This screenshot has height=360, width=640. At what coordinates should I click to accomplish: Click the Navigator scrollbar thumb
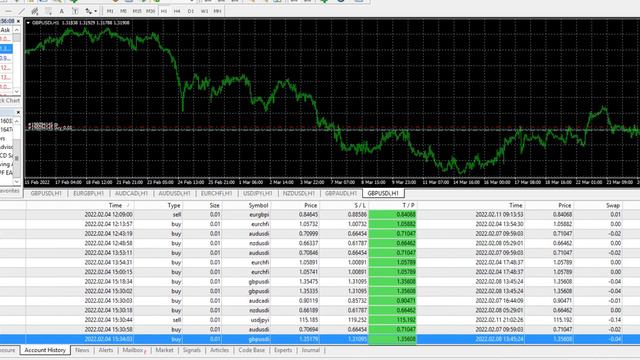(x=17, y=158)
